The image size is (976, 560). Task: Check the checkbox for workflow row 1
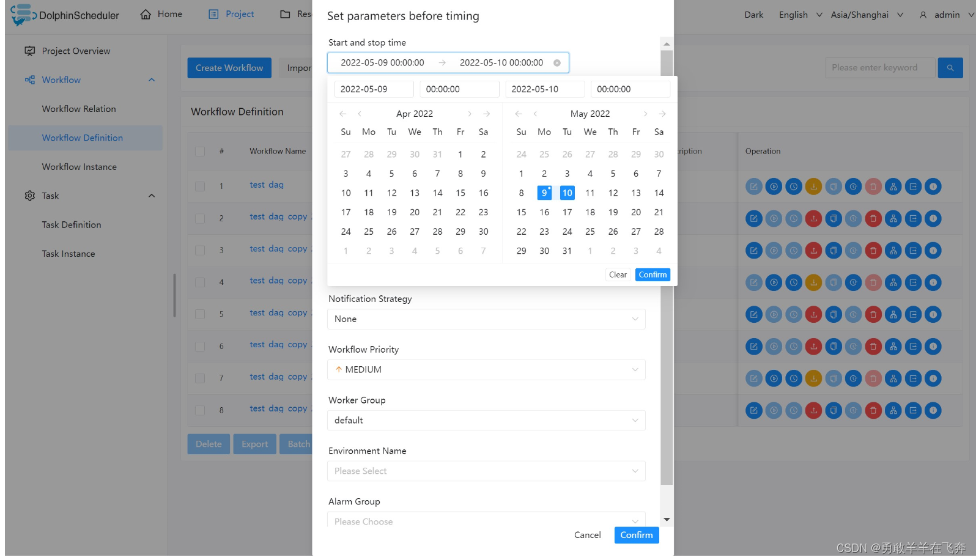[200, 186]
